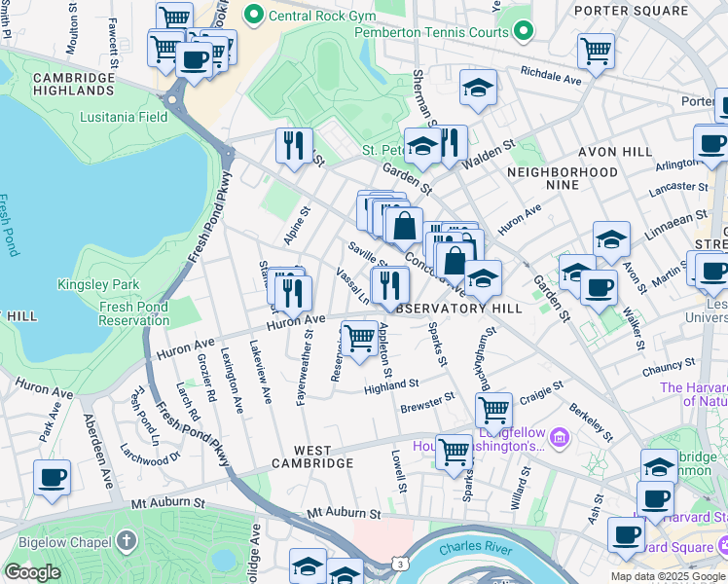Click the Berkeley St label

591,422
